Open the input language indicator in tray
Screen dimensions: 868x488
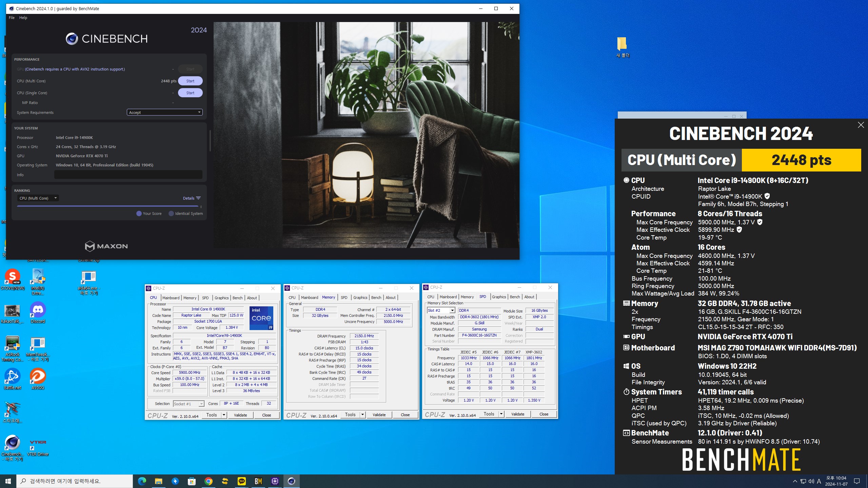[819, 481]
